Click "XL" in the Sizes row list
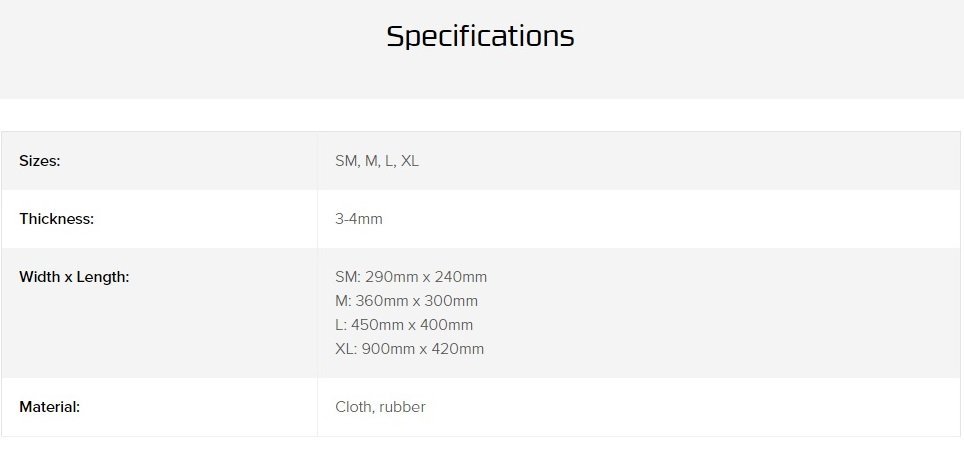964x459 pixels. (410, 161)
